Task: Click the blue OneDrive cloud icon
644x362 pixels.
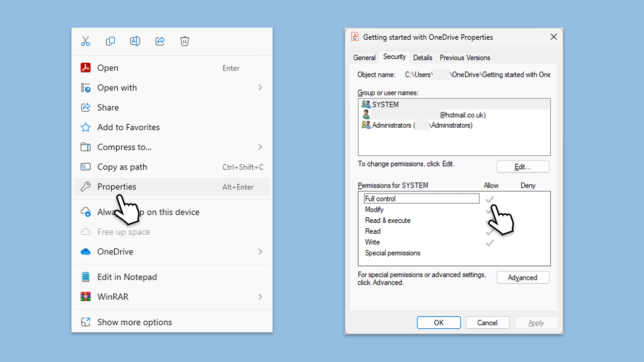Action: 86,251
